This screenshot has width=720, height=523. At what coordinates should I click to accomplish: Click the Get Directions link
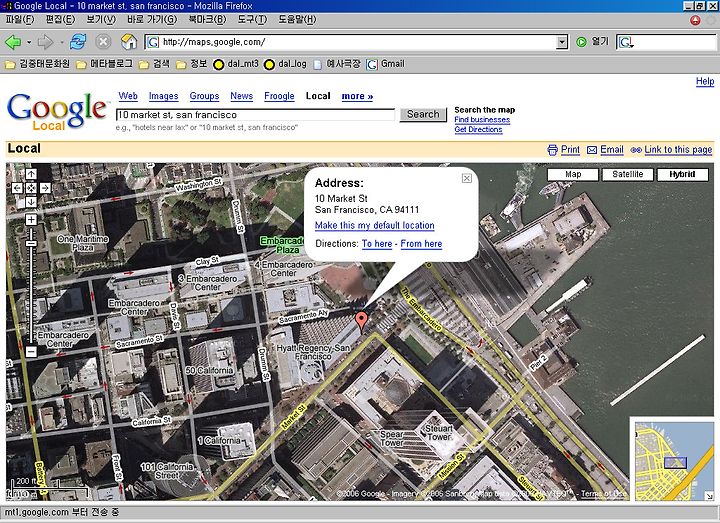coord(478,129)
